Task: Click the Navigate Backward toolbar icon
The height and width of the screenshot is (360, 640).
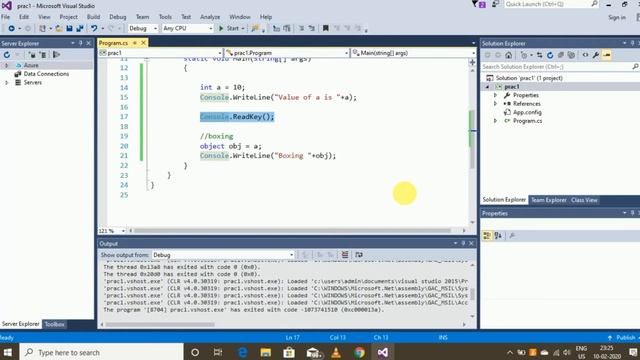Action: [11, 29]
